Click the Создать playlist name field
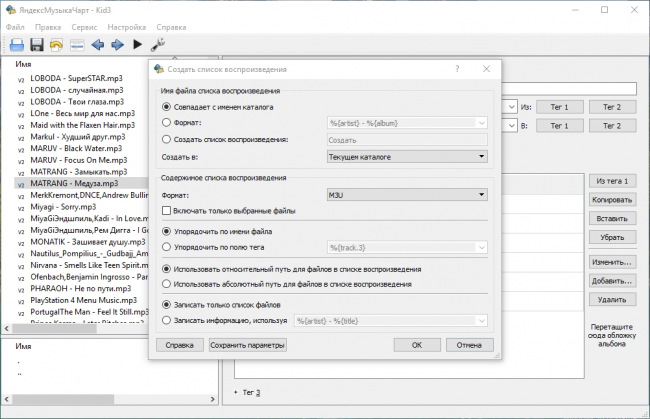The image size is (650, 419). (407, 140)
